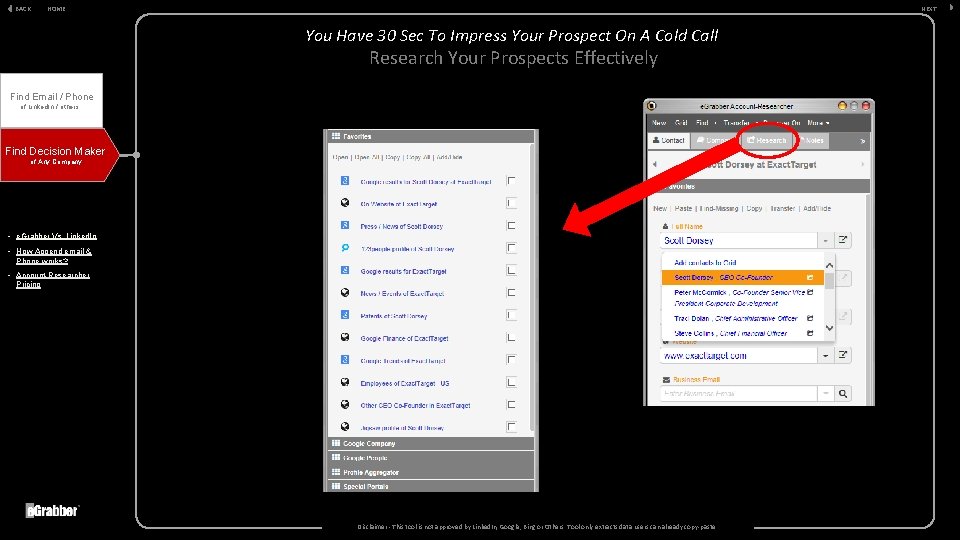The image size is (960, 540).
Task: Select checkbox for Employees of ExactTarget - US
Action: (511, 382)
